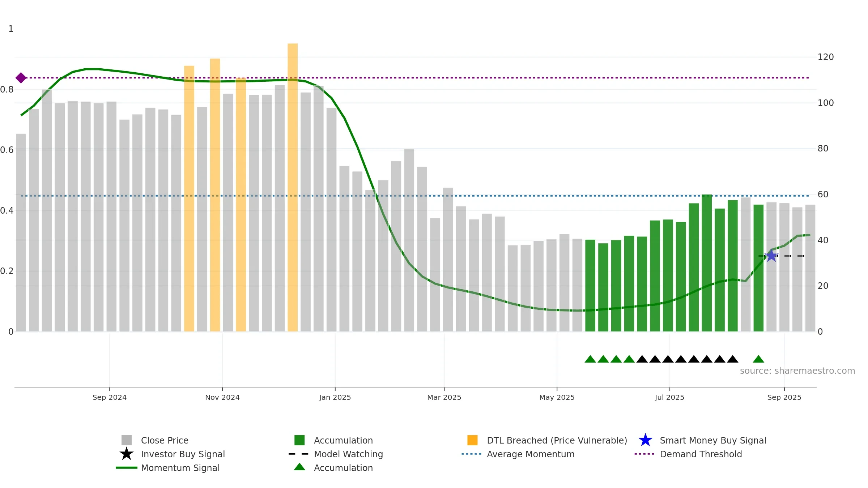Open sharemaestro.com source text

point(797,371)
